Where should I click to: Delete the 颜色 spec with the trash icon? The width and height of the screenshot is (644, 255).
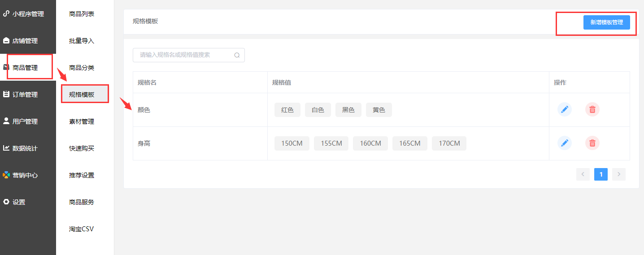click(592, 109)
